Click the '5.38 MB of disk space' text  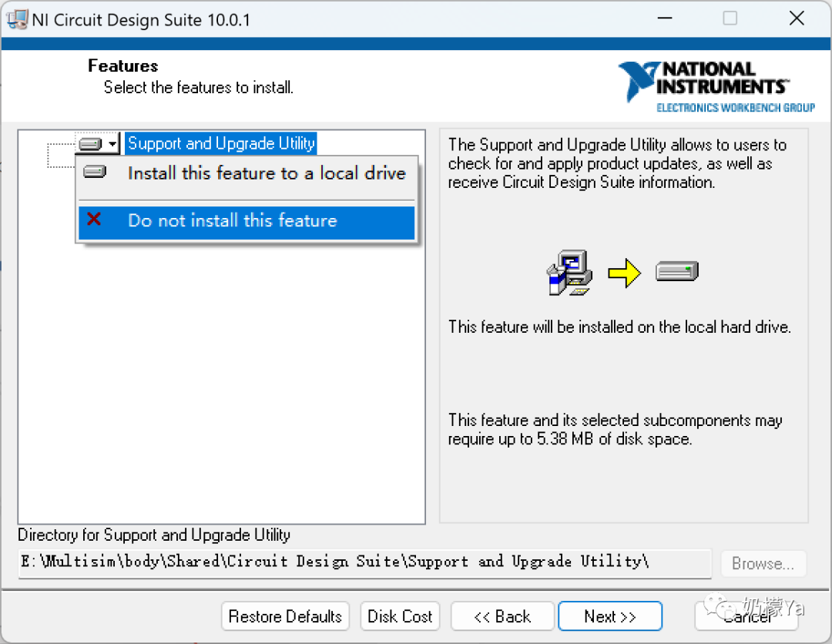click(x=614, y=439)
